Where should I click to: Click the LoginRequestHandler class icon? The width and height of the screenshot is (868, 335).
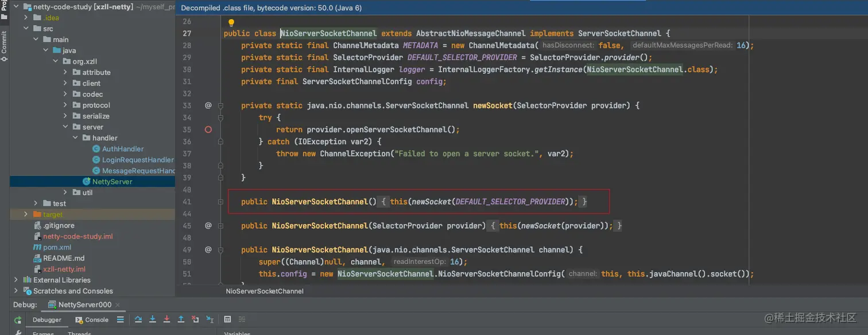click(x=96, y=159)
